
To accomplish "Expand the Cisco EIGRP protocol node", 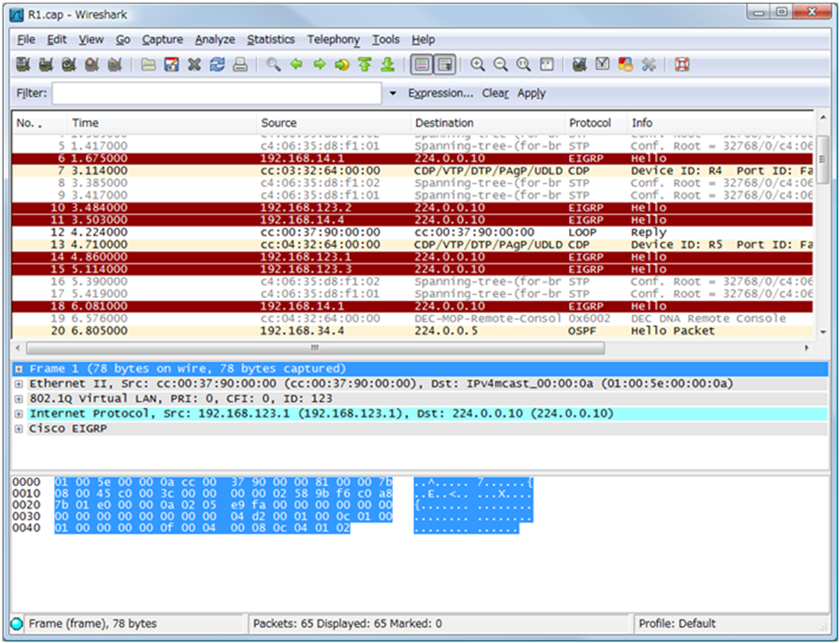I will click(x=19, y=429).
